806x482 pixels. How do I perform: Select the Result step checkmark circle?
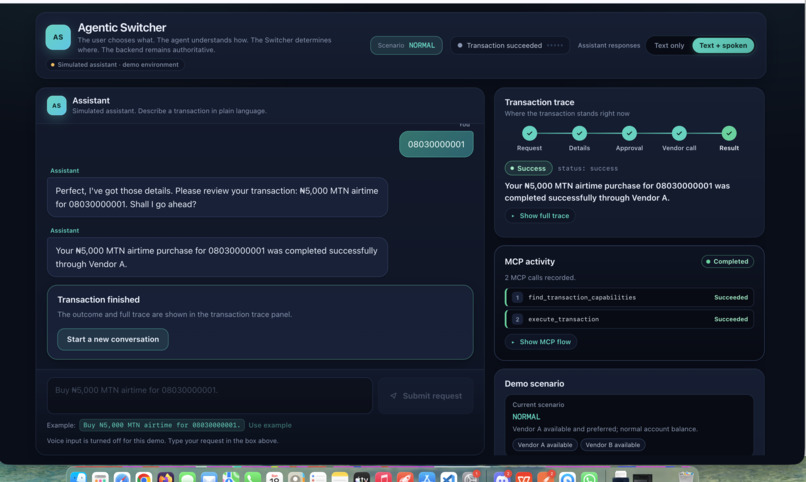(x=729, y=133)
